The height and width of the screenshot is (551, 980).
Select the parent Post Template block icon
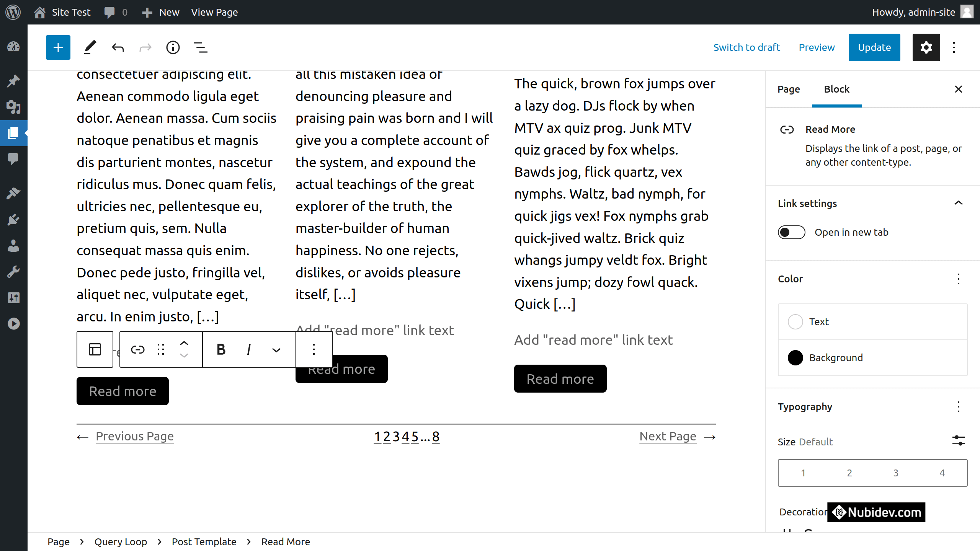[95, 349]
